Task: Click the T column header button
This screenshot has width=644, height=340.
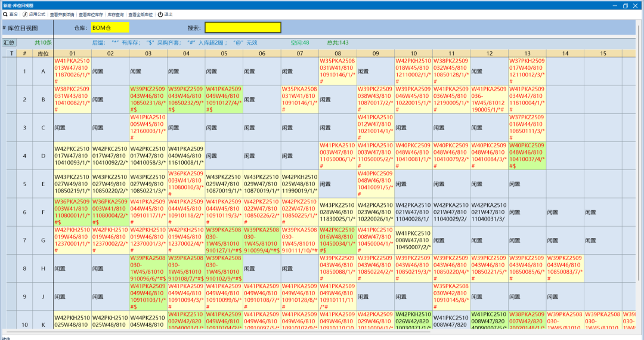Action: 11,53
